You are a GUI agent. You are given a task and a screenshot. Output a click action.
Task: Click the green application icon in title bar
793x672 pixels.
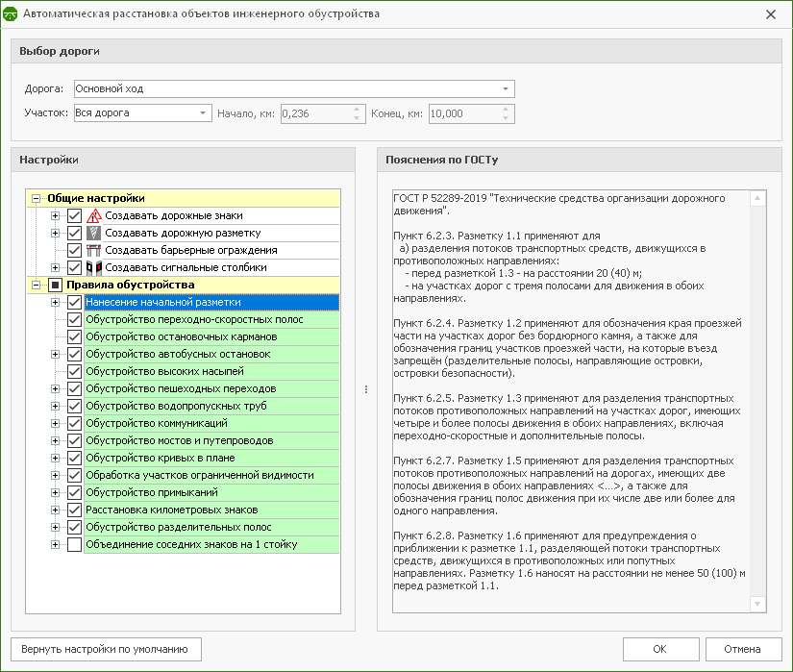pos(11,14)
